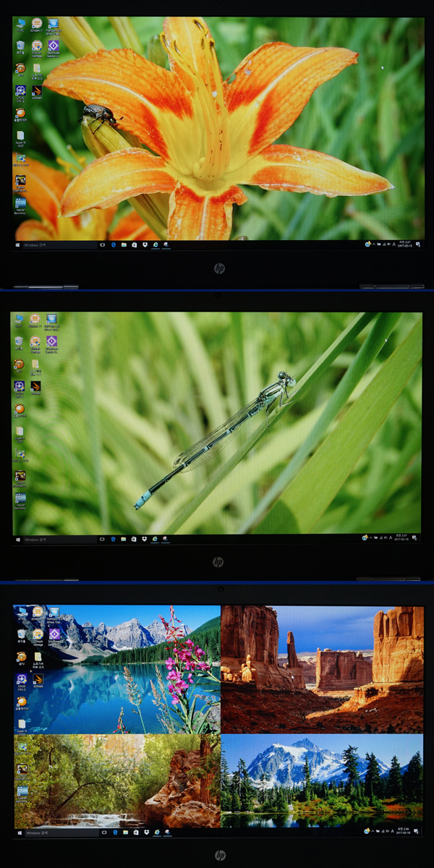Launch CPU-Z shortcut on lily wallpaper desktop
The image size is (434, 868).
[x=20, y=94]
